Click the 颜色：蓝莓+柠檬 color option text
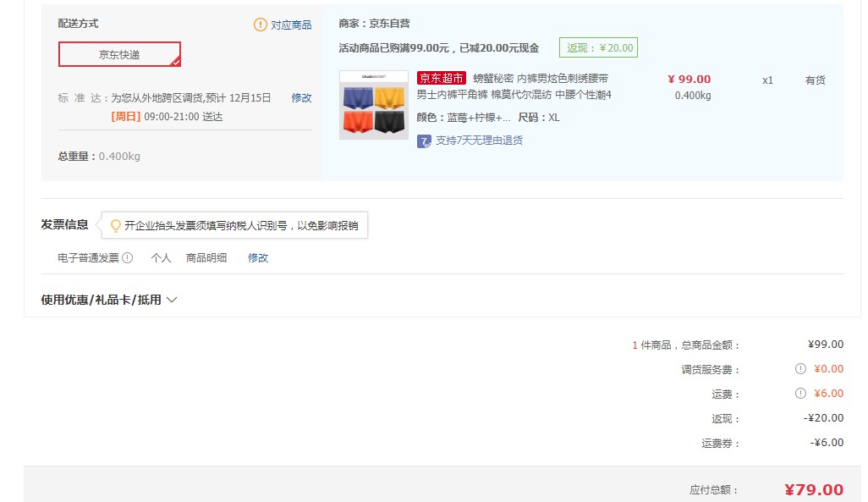This screenshot has height=502, width=868. [x=464, y=118]
